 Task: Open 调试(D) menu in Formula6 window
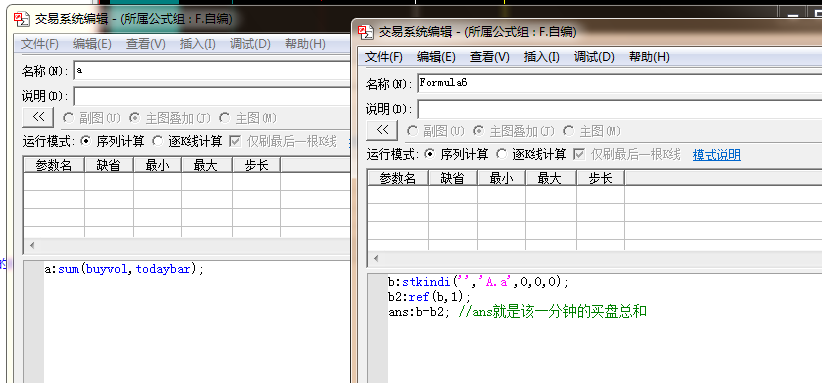594,57
